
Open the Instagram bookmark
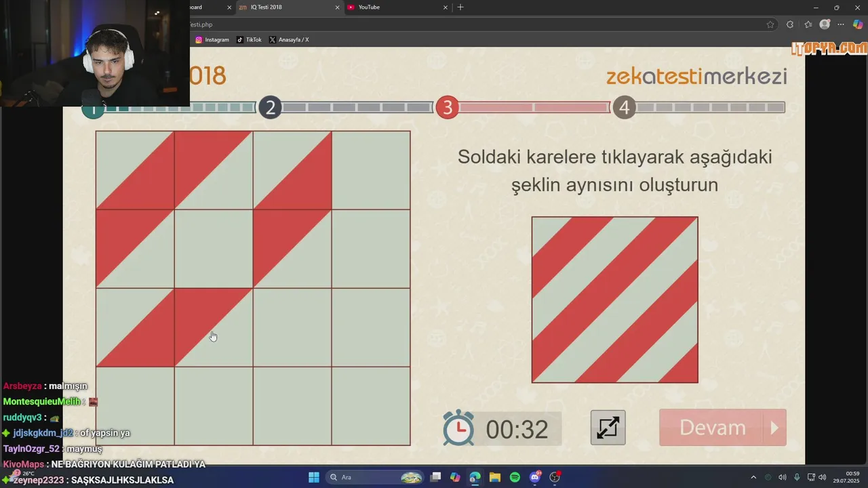point(212,40)
